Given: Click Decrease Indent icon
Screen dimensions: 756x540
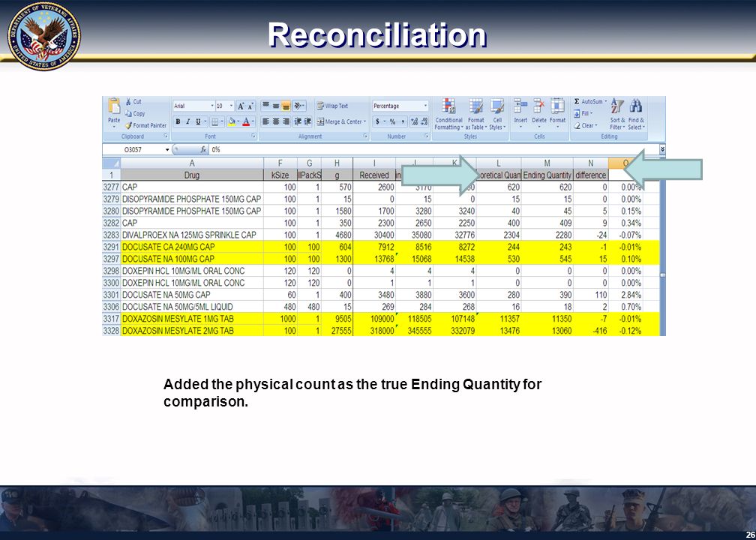Looking at the screenshot, I should pos(298,121).
